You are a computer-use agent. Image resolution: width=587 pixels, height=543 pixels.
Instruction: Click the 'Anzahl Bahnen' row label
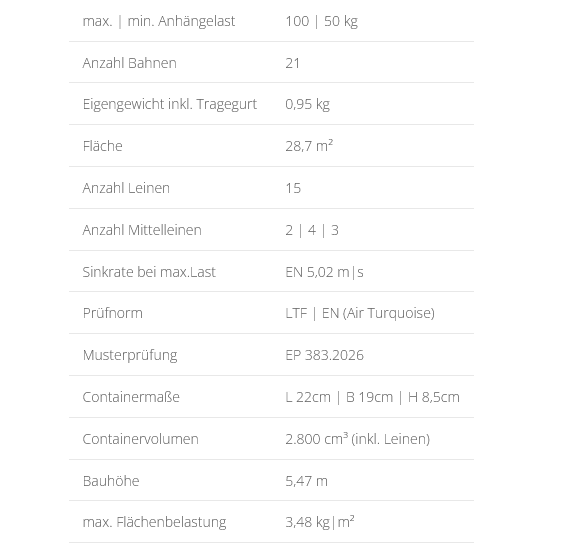coord(130,63)
